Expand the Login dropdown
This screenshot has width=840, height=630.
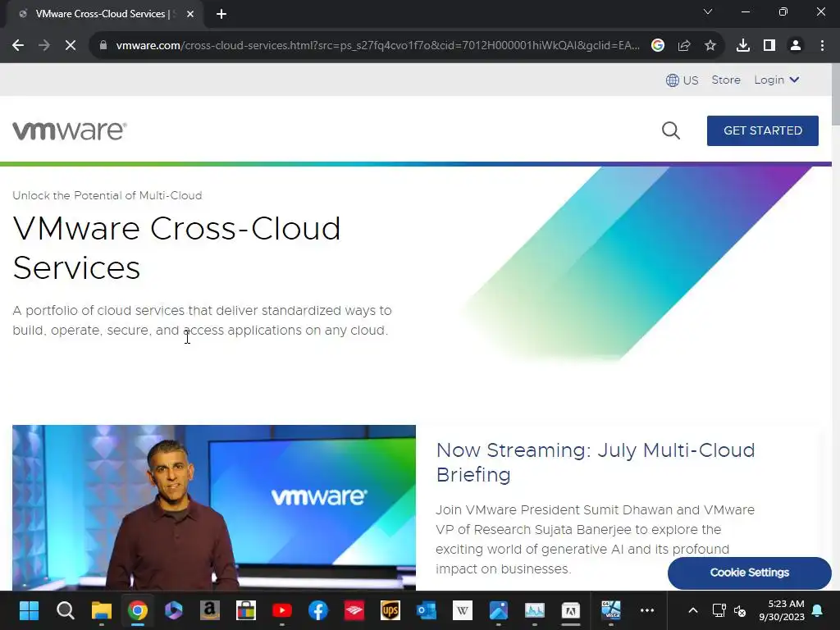(x=777, y=80)
